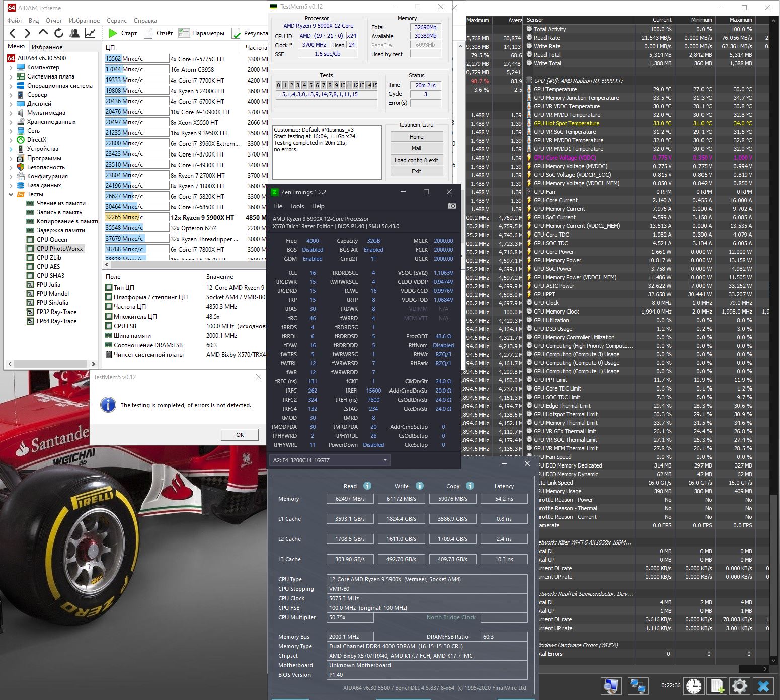Expand the База данных tree node
780x700 pixels.
point(11,185)
